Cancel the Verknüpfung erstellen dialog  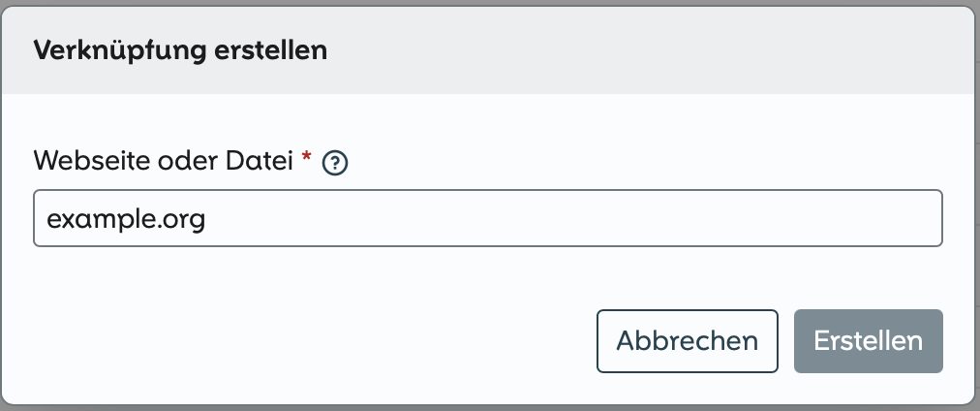[x=687, y=341]
